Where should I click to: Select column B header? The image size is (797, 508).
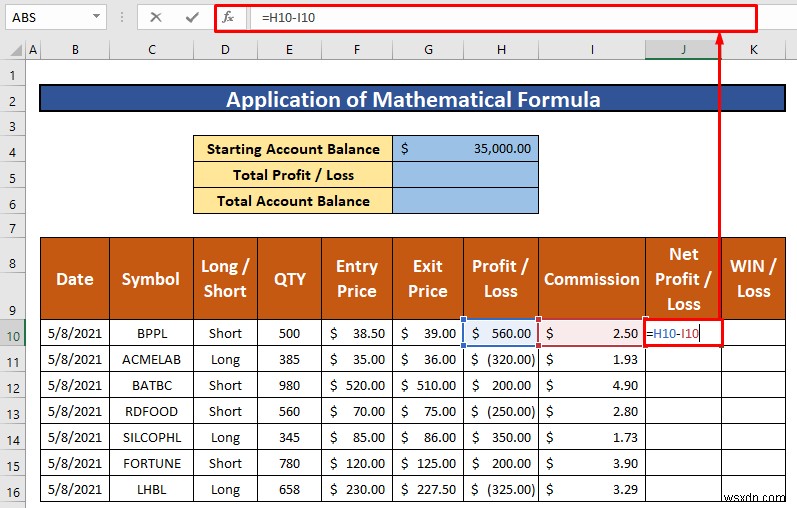pyautogui.click(x=75, y=50)
